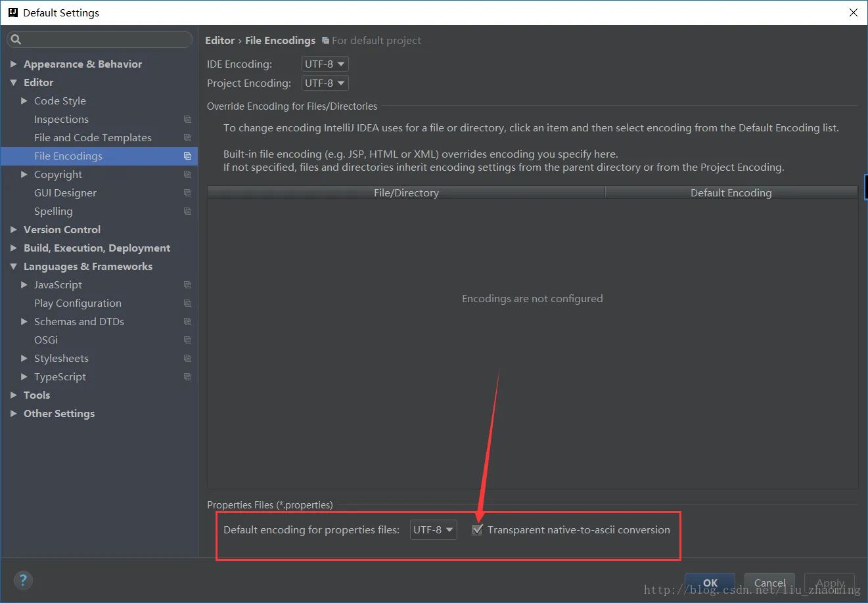Viewport: 868px width, 603px height.
Task: Open the Code Style settings page
Action: [60, 101]
